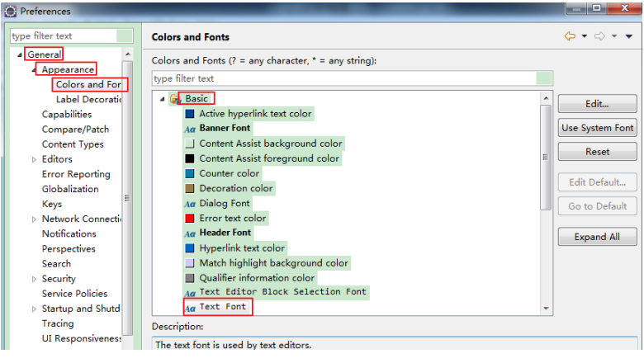644x363 pixels.
Task: Expand the Editors tree node
Action: [x=34, y=159]
